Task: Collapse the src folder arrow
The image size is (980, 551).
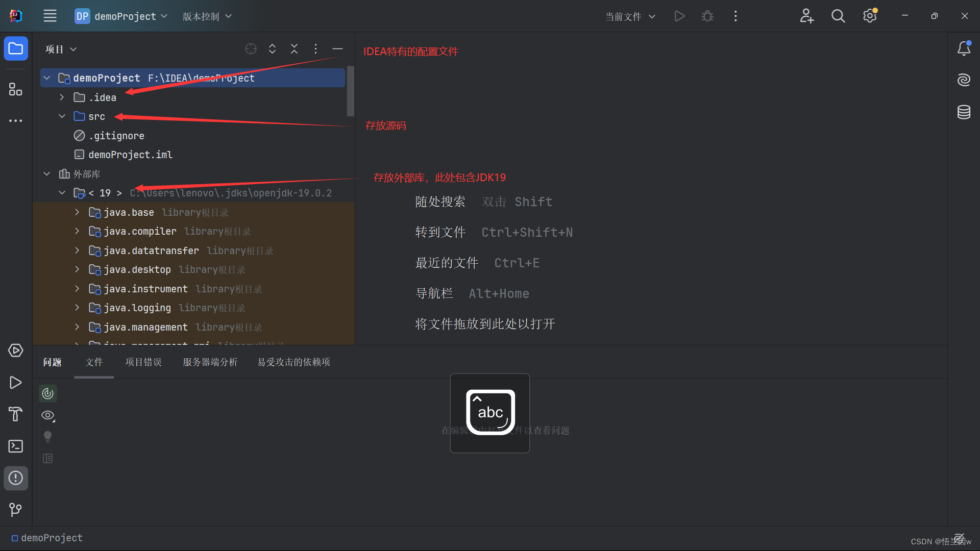Action: [x=62, y=116]
